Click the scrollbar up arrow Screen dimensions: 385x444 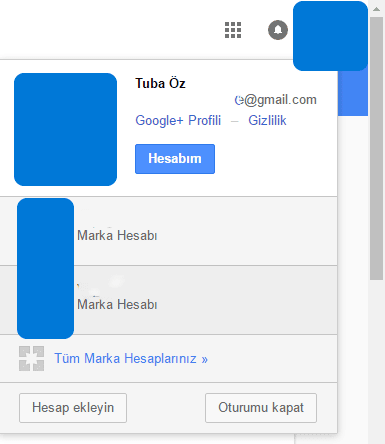[x=377, y=9]
